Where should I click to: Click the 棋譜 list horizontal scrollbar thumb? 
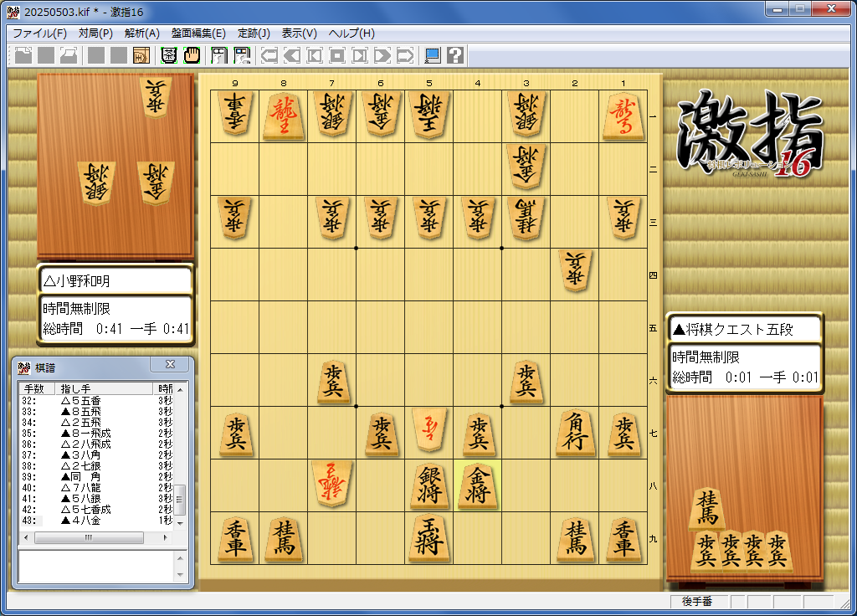click(87, 537)
